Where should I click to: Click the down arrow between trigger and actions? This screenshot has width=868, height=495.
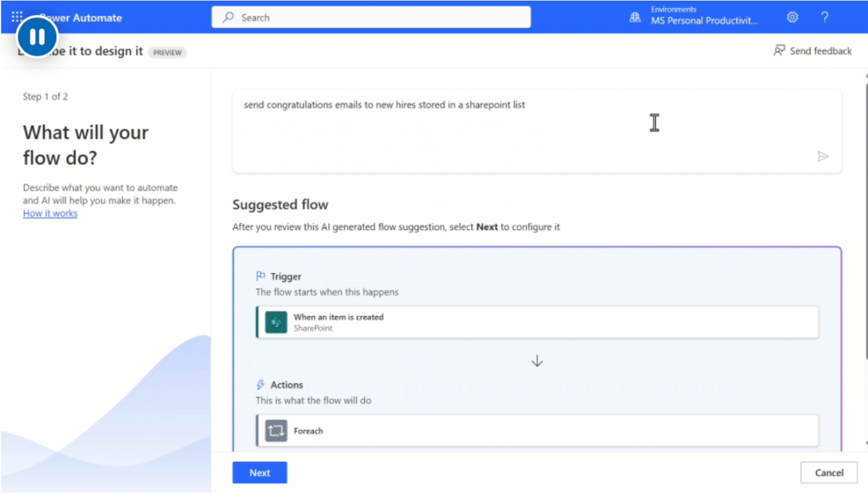[537, 360]
